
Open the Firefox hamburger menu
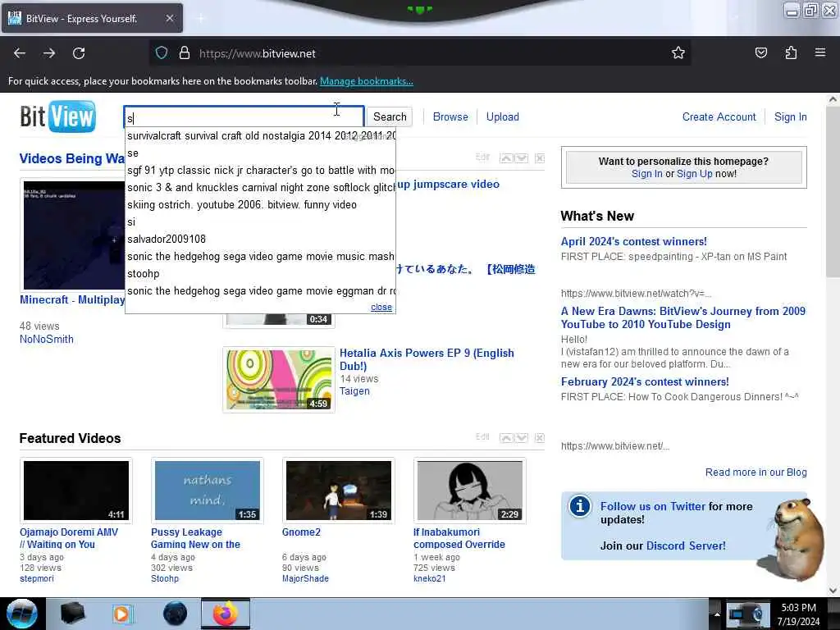pos(820,52)
